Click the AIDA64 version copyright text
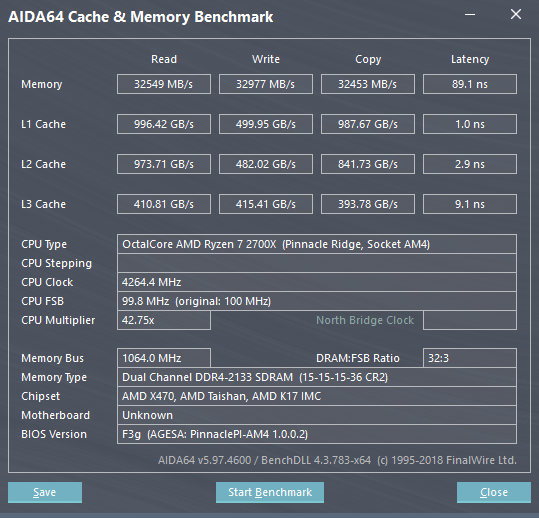The image size is (539, 518). click(x=337, y=460)
